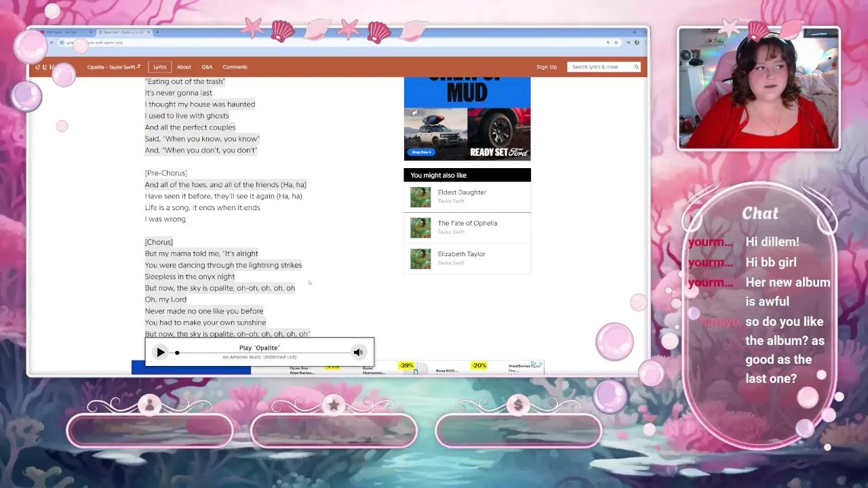Click the Sign Up link
The image size is (868, 488).
click(547, 67)
